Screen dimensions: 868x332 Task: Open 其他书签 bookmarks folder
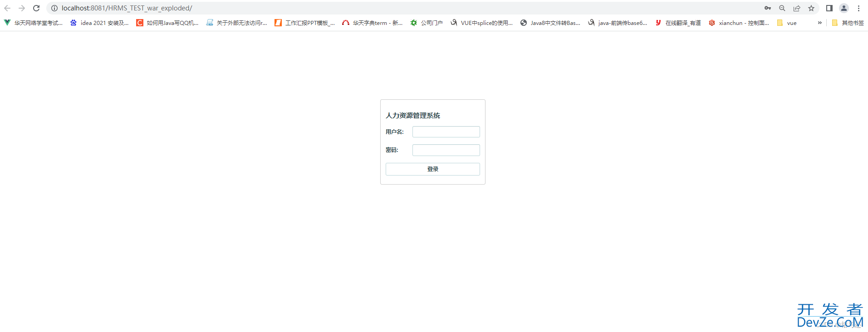(848, 23)
